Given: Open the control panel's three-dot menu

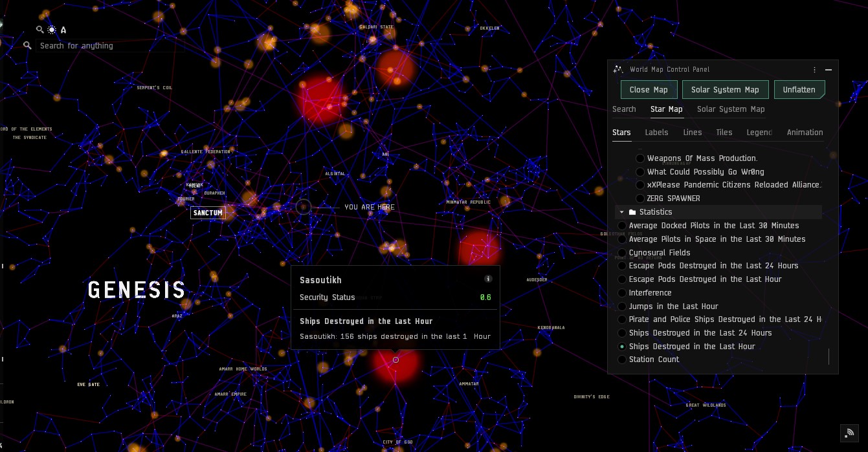Looking at the screenshot, I should click(x=815, y=70).
